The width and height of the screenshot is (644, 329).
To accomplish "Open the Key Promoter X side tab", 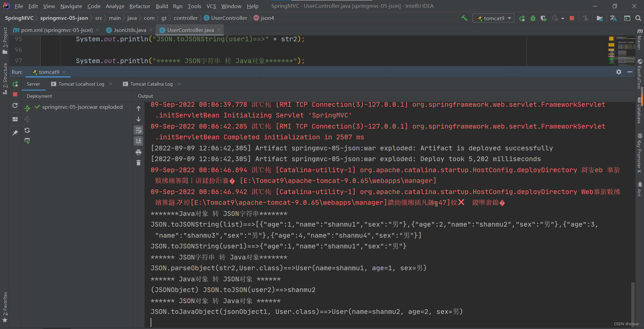I will tap(640, 153).
